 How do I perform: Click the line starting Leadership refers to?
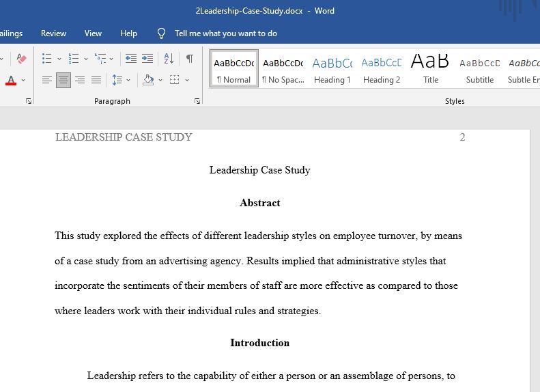pyautogui.click(x=271, y=376)
